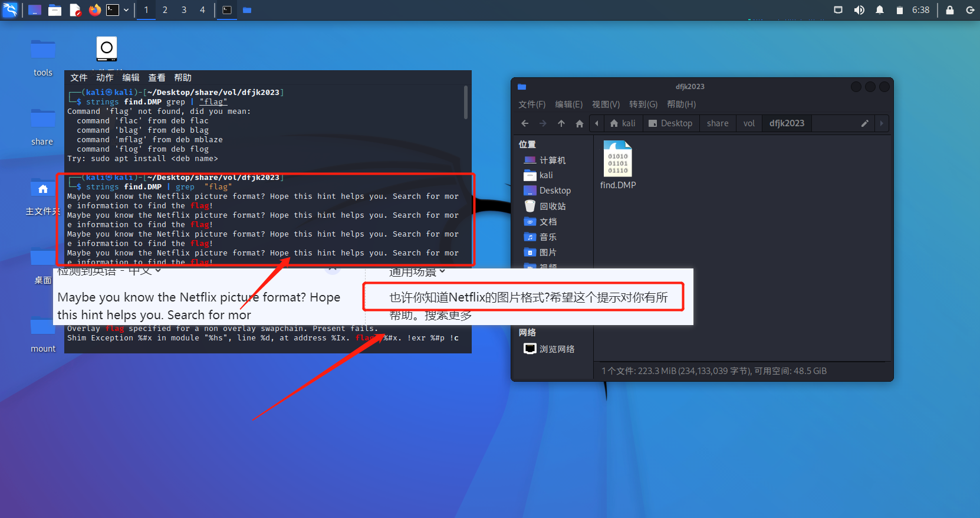
Task: Switch to workspace 3
Action: [x=184, y=10]
